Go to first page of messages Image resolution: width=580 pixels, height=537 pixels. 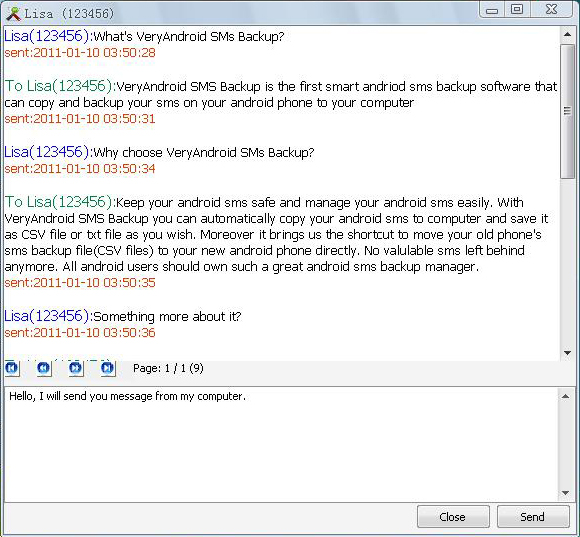[x=12, y=368]
